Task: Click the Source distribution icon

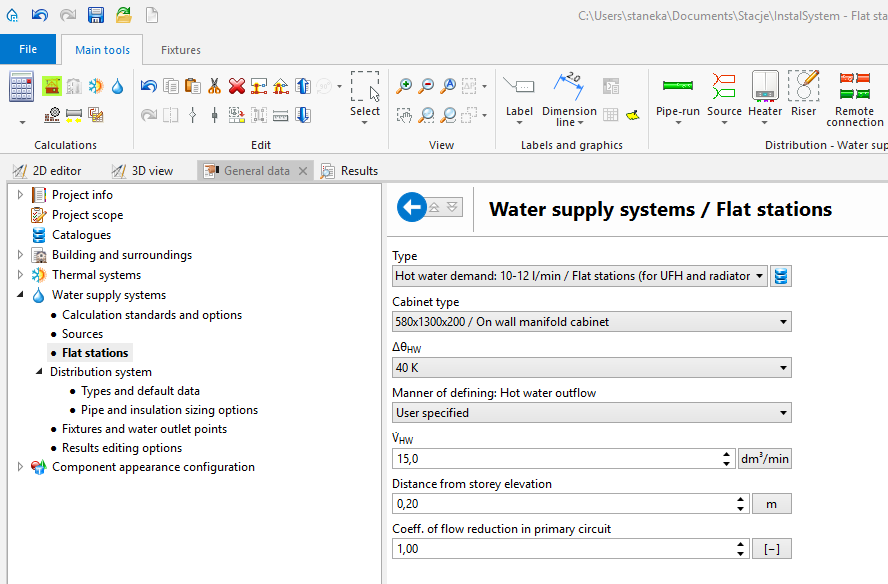Action: click(x=724, y=95)
